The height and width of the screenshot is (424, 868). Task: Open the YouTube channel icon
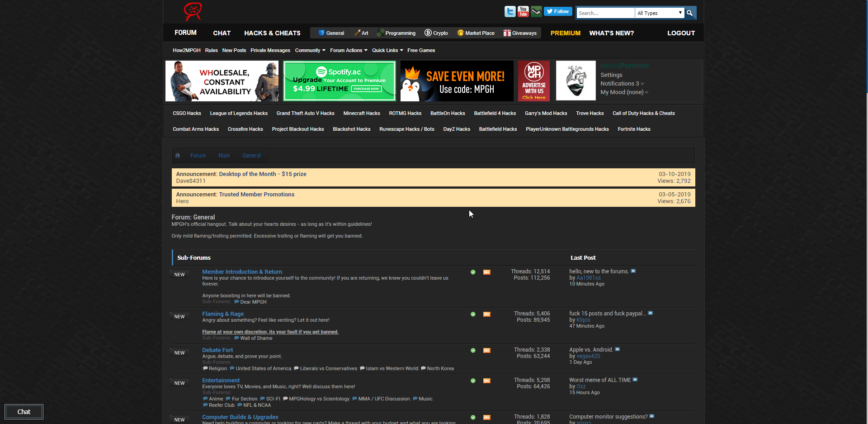[x=523, y=11]
